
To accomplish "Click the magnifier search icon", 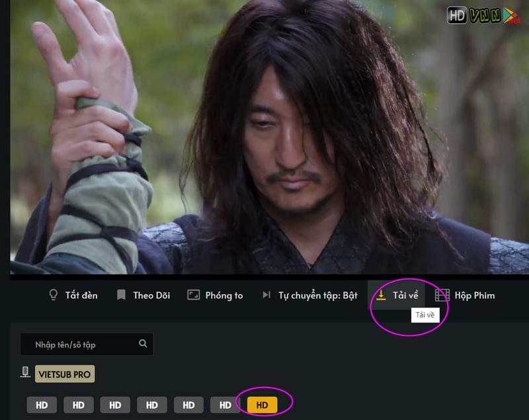I will [x=143, y=343].
